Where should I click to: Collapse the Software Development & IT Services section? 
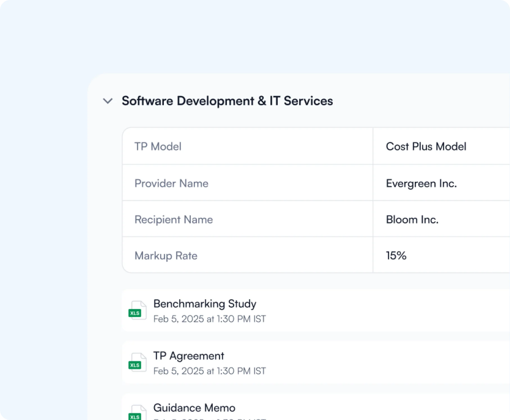coord(108,101)
